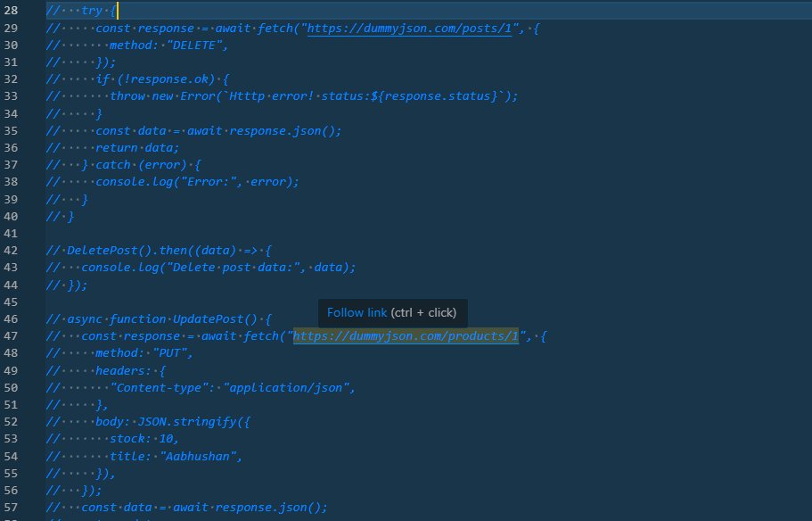
Task: Click 'const data = await response.json()' line 35
Action: [218, 130]
